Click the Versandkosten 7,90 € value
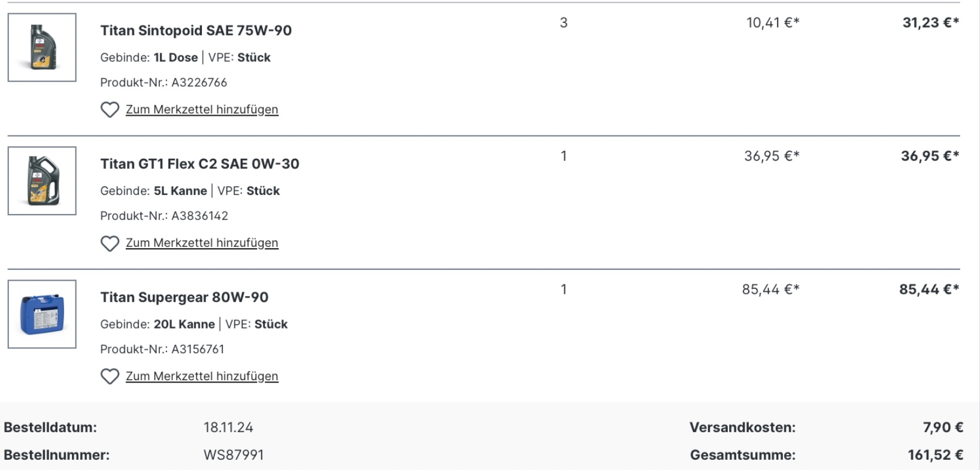980x470 pixels. pyautogui.click(x=943, y=427)
